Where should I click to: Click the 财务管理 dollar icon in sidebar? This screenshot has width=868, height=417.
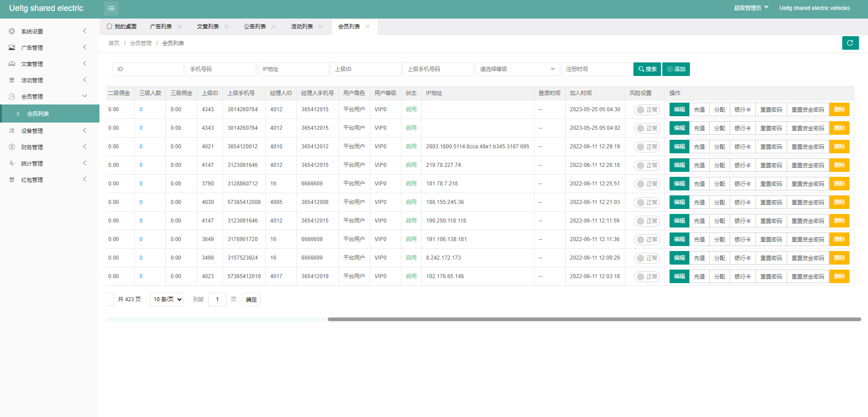(x=12, y=147)
